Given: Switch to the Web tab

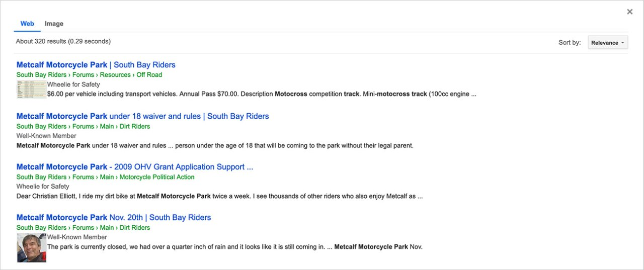Looking at the screenshot, I should 27,24.
